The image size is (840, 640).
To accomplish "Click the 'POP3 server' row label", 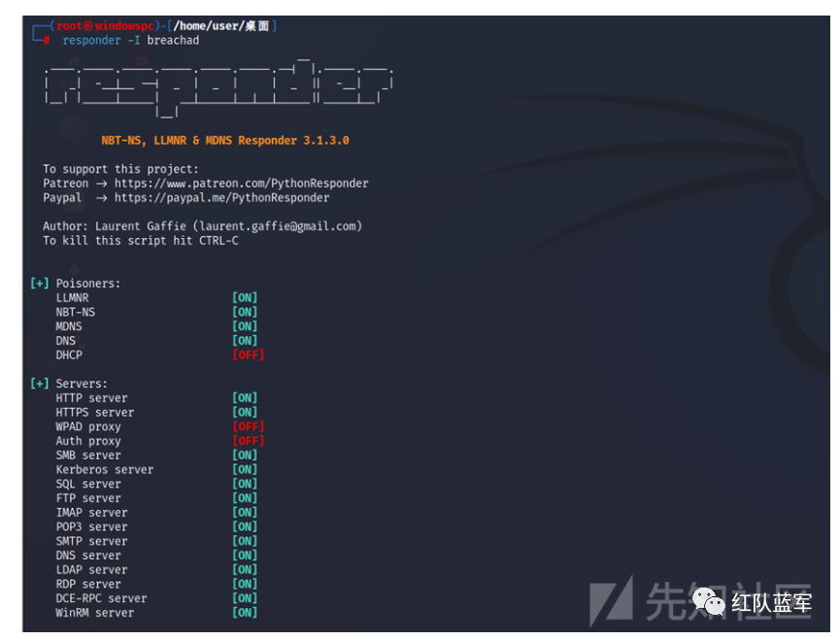I will [x=91, y=527].
